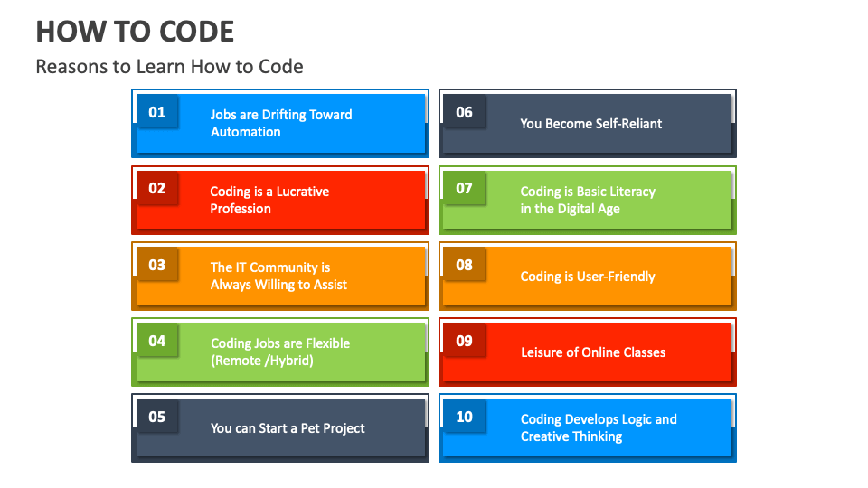Click the 01 number badge
The image size is (868, 488).
coord(157,112)
